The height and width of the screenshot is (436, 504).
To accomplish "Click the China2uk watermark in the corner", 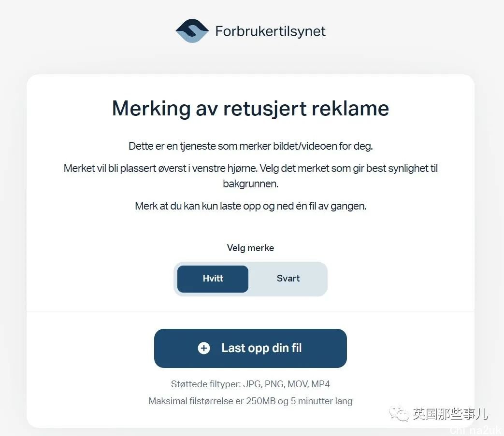I will coord(476,430).
